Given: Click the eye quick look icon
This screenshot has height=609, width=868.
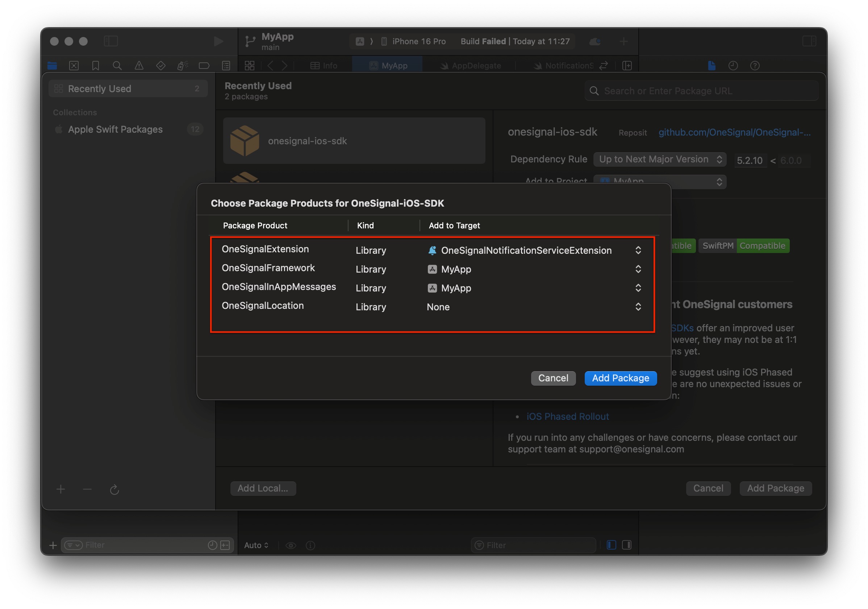Looking at the screenshot, I should point(291,545).
